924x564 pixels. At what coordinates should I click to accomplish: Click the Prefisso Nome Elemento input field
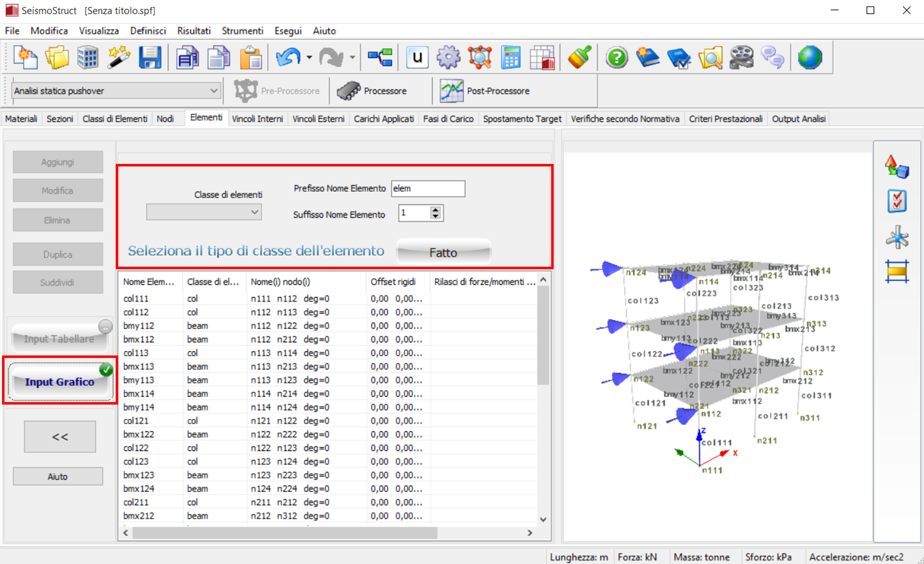427,189
